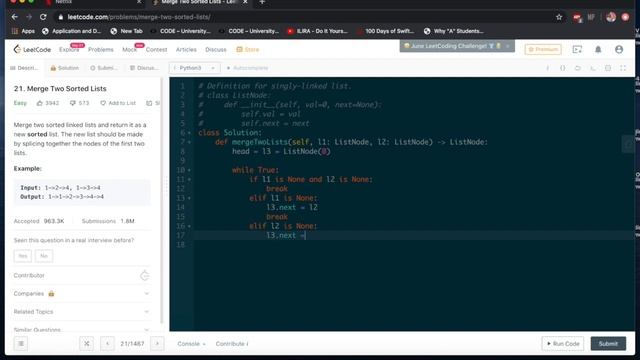The width and height of the screenshot is (640, 360).
Task: Reload the page in the browser
Action: [x=43, y=17]
